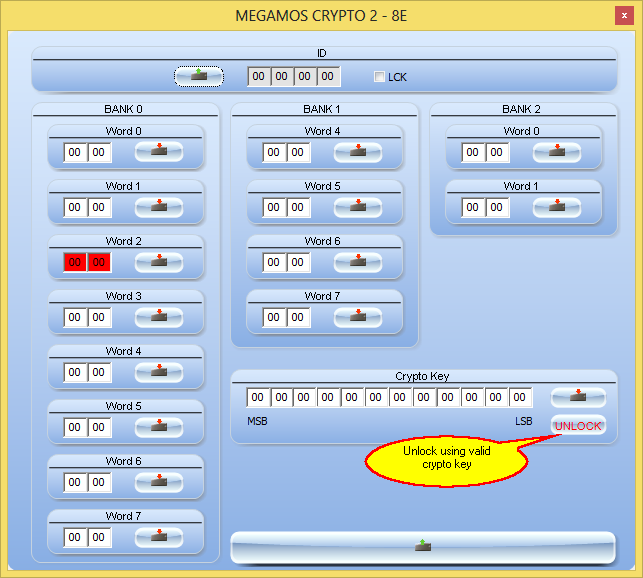Write Bank 0 Word 3 to transponder

point(159,317)
